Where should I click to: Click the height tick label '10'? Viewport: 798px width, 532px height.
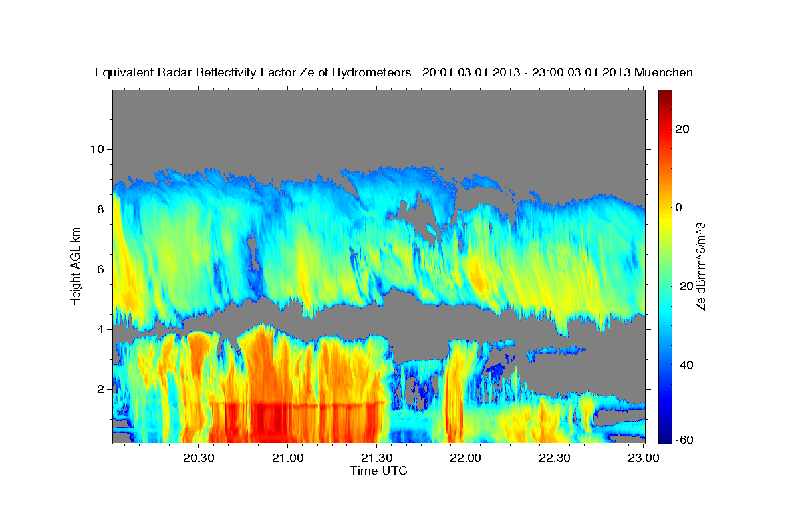(96, 149)
